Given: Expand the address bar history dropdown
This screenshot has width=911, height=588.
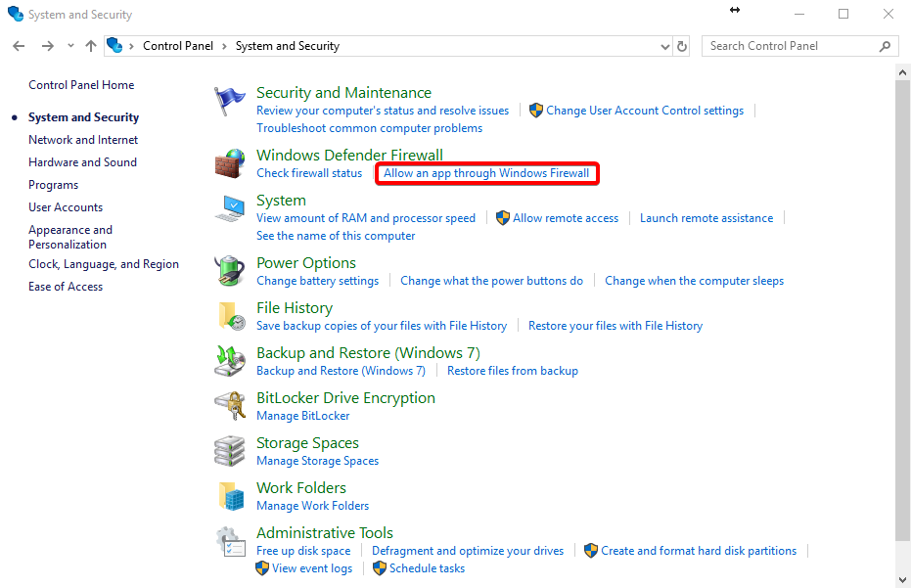Looking at the screenshot, I should coord(665,47).
